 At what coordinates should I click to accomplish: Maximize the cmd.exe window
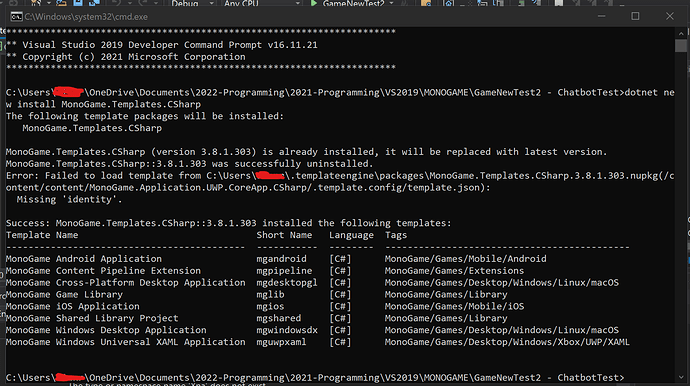click(x=635, y=16)
